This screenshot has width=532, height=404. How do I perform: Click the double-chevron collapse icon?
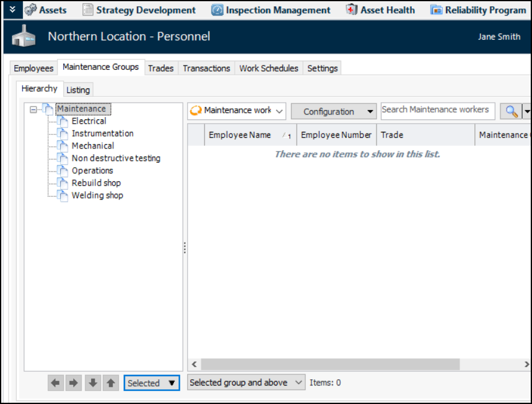coord(12,9)
